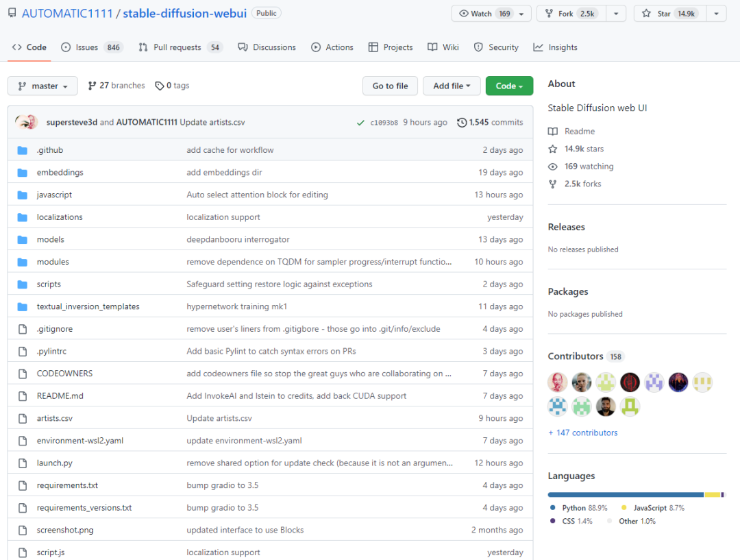Open the Add file dropdown
The width and height of the screenshot is (740, 560).
pos(452,86)
